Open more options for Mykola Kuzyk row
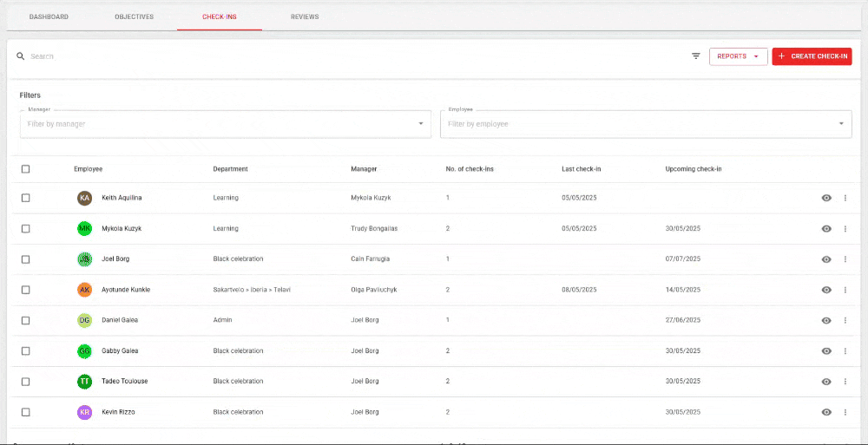 pyautogui.click(x=845, y=229)
